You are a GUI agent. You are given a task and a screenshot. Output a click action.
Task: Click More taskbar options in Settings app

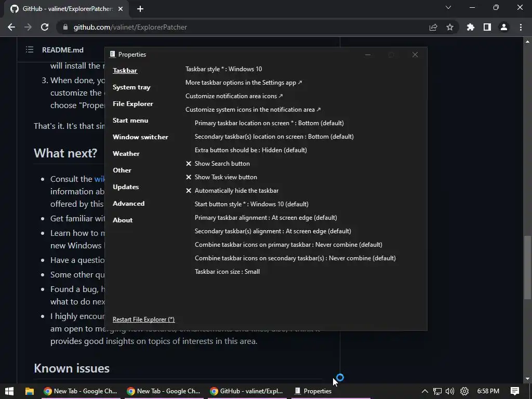244,83
